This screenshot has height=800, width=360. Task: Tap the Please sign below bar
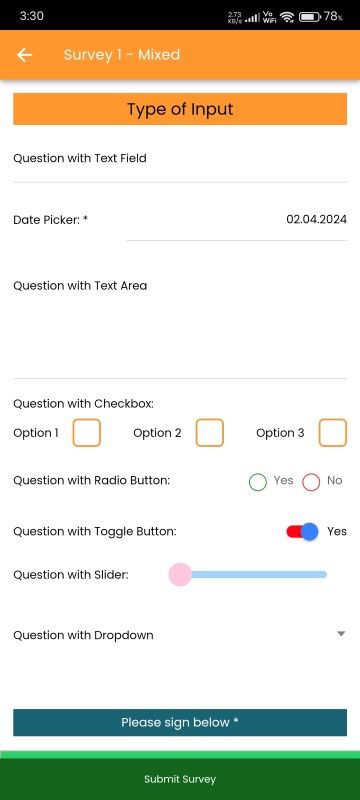tap(180, 722)
